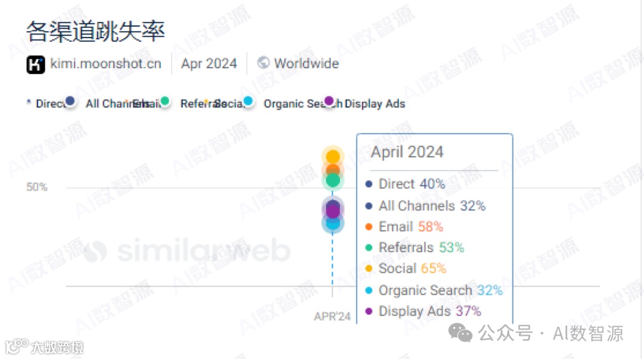Click the Social 65% tooltip row
Viewport: 644px width, 359px height.
click(x=406, y=268)
